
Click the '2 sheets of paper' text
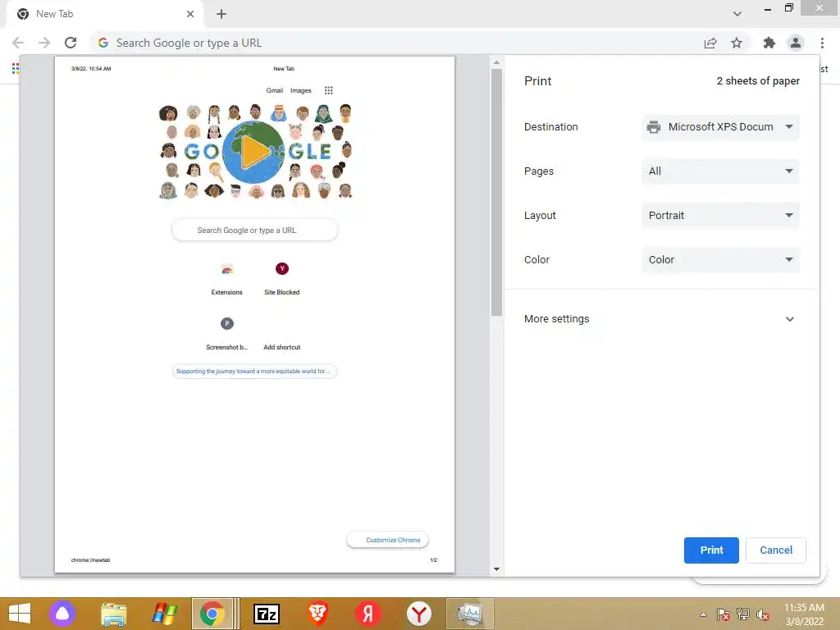(758, 81)
